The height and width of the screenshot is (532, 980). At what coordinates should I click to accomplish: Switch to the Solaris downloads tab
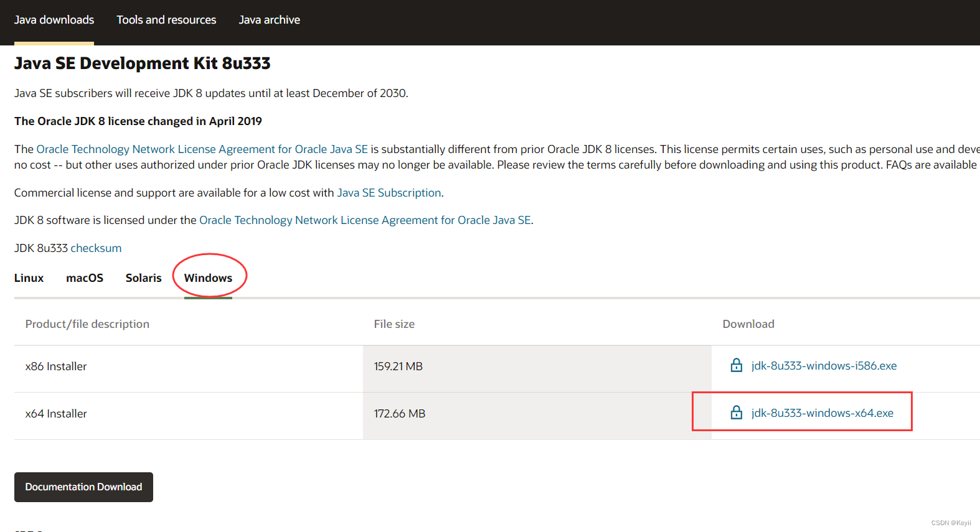point(144,278)
